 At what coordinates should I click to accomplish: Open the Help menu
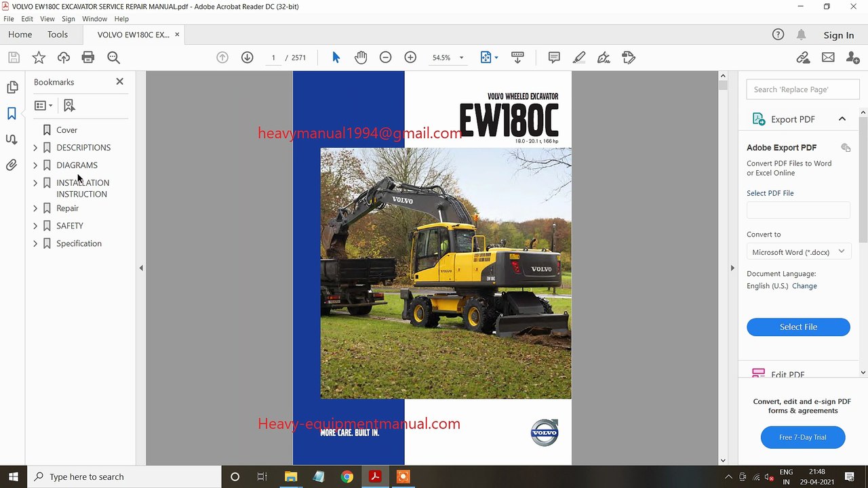pos(121,19)
